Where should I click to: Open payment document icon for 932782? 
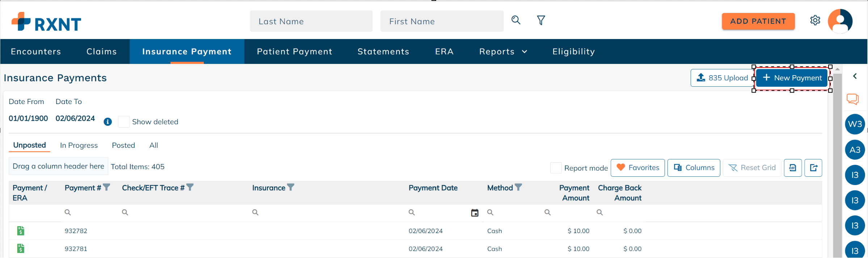[x=21, y=231]
